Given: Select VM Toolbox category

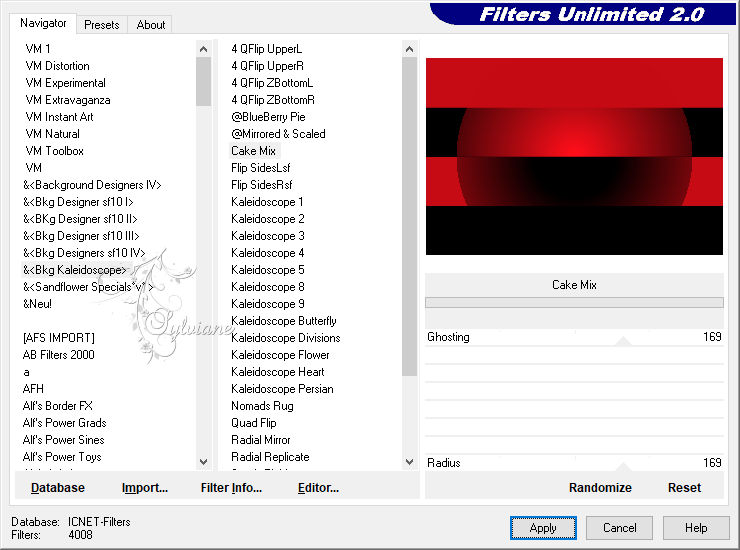Looking at the screenshot, I should point(55,151).
